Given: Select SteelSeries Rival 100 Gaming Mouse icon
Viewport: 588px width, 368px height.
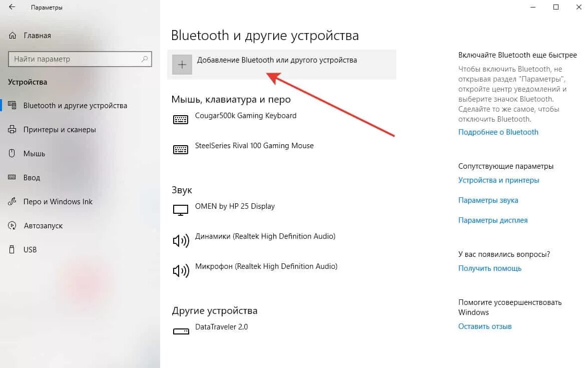Looking at the screenshot, I should (180, 149).
